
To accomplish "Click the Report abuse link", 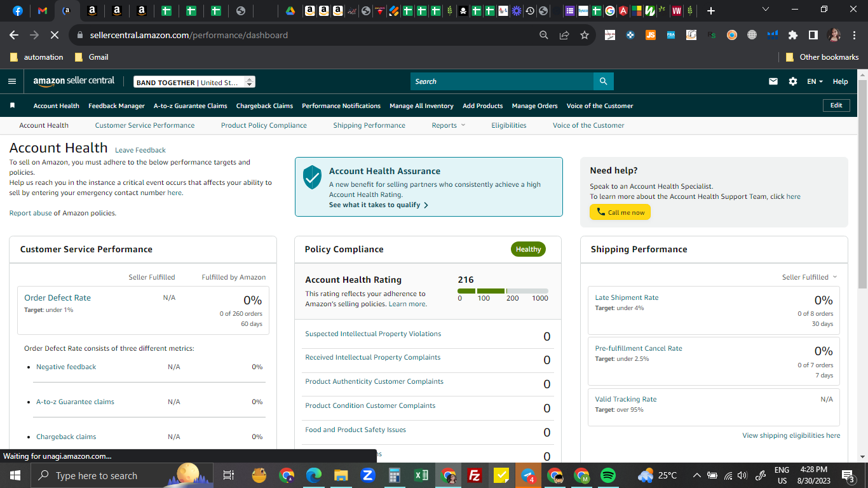I will coord(31,213).
